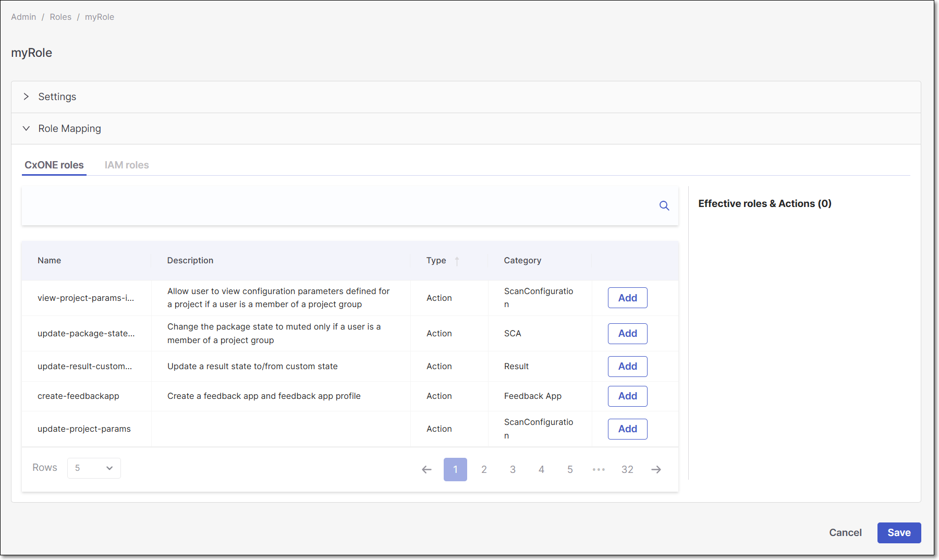Go to page 5
This screenshot has height=560, width=939.
pyautogui.click(x=570, y=470)
